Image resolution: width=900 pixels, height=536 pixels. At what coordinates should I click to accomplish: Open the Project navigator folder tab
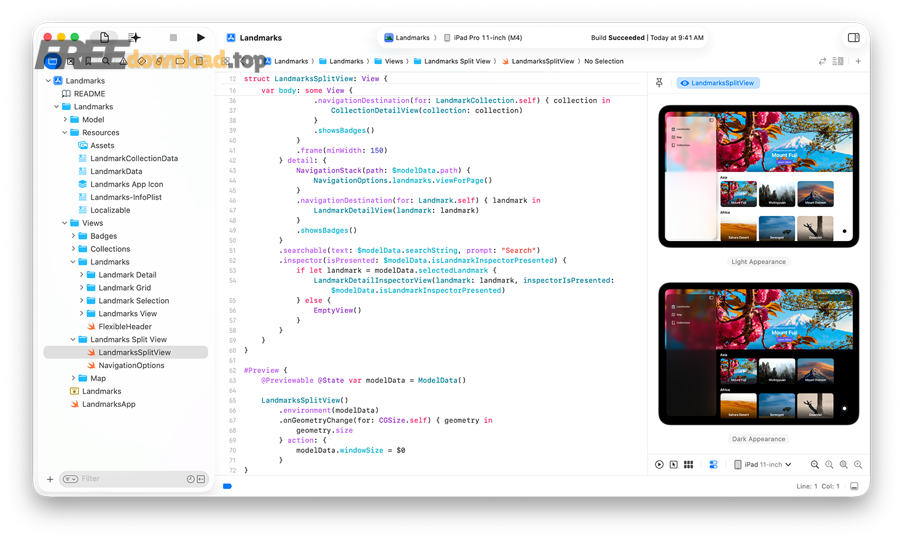tap(52, 61)
